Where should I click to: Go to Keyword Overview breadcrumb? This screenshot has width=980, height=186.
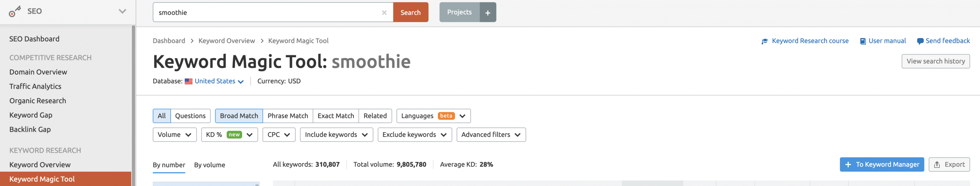pyautogui.click(x=227, y=41)
